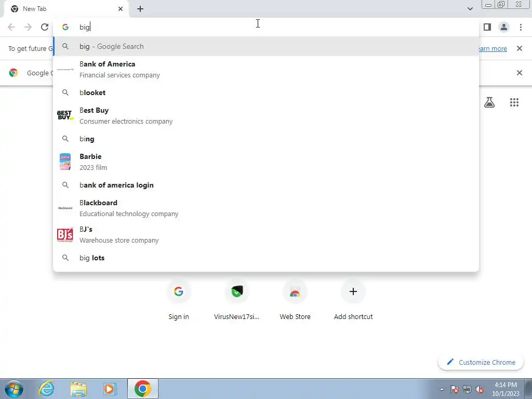Viewport: 532px width, 399px height.
Task: Go back using the back arrow
Action: click(x=11, y=27)
